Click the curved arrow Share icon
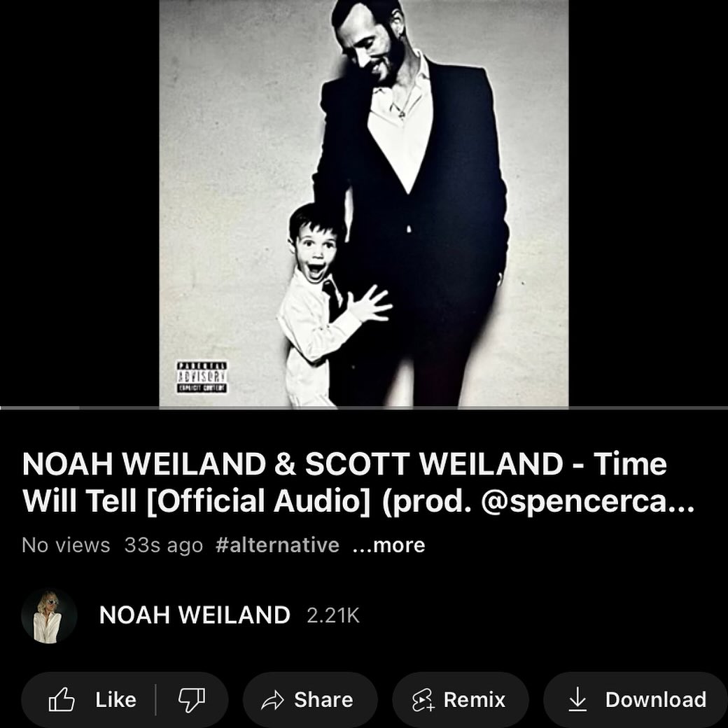Image resolution: width=728 pixels, height=728 pixels. pos(272,700)
